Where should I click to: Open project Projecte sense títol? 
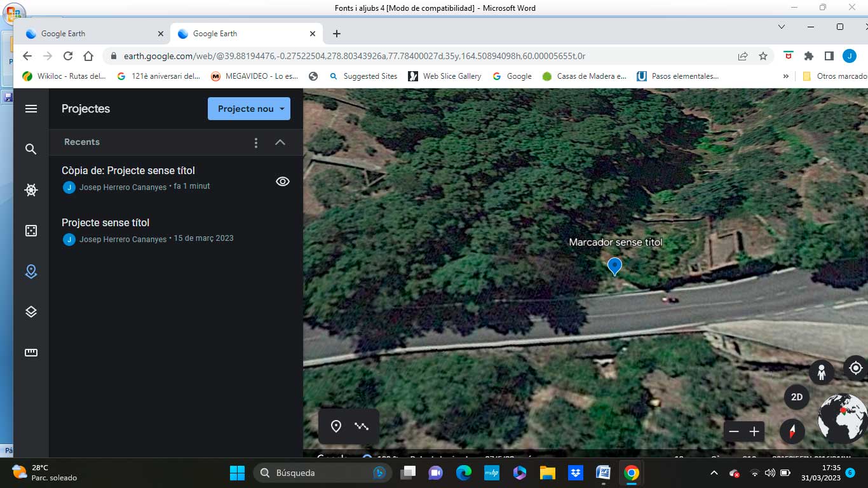105,223
